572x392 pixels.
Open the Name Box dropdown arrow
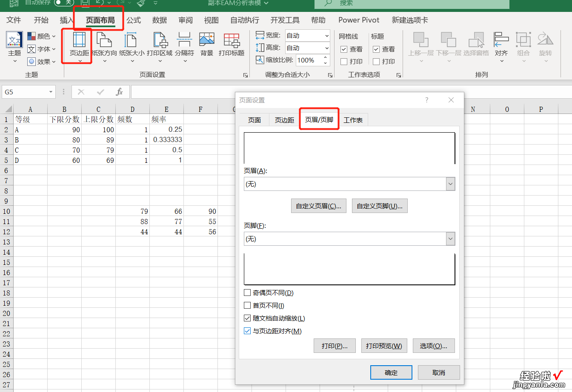[51, 92]
